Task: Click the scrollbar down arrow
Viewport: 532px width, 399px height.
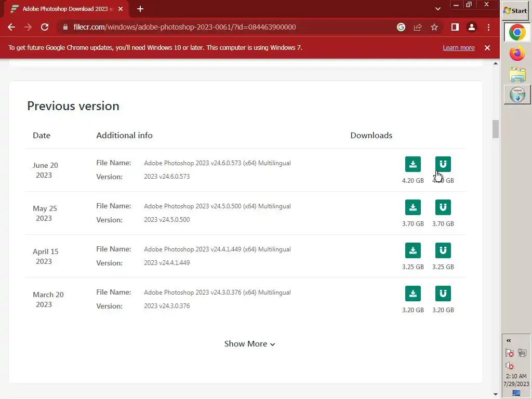Action: (495, 394)
